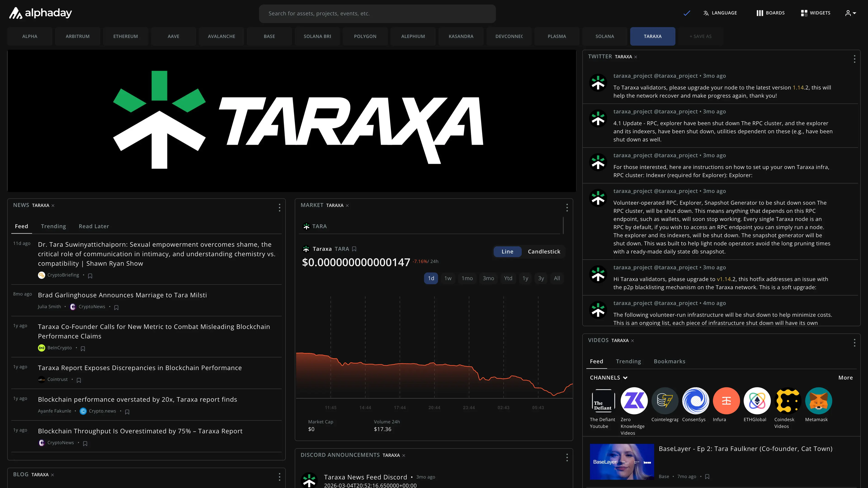Collapse the Channels dropdown in Videos

(x=608, y=378)
